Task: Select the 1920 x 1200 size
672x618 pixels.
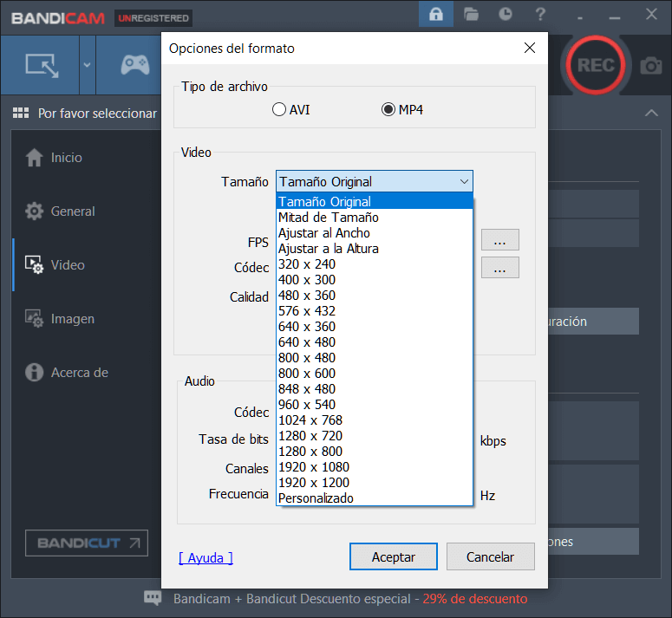Action: pos(375,483)
